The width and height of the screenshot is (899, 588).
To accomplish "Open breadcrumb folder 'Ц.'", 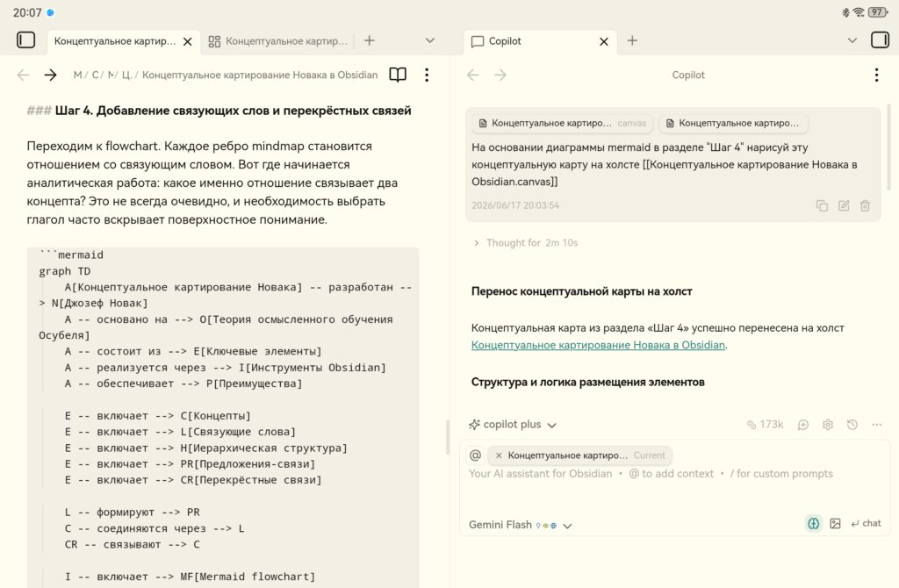I will (126, 75).
